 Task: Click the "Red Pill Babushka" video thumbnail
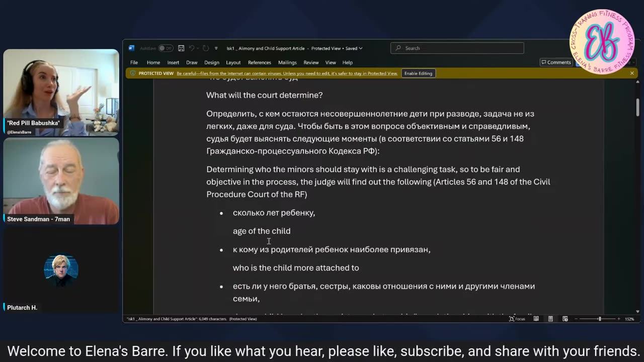[61, 93]
